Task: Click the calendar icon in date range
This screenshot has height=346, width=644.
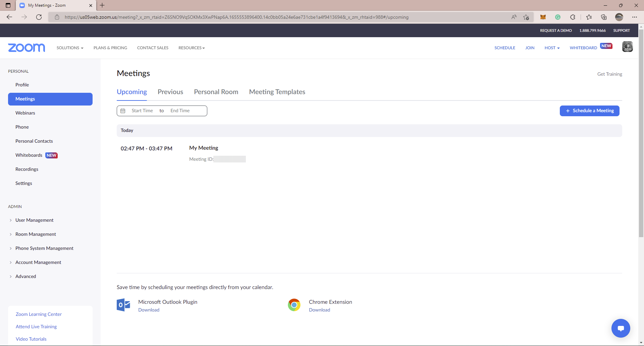Action: click(x=123, y=111)
